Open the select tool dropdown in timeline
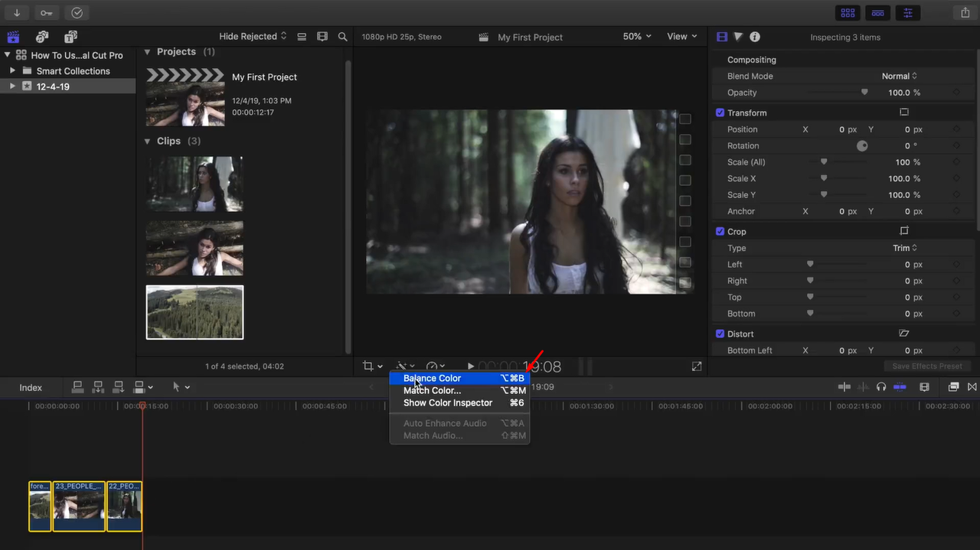980x550 pixels. (x=181, y=387)
